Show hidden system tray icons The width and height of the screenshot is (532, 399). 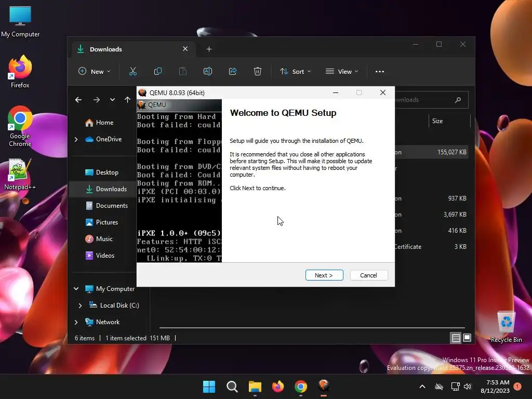[x=422, y=387]
